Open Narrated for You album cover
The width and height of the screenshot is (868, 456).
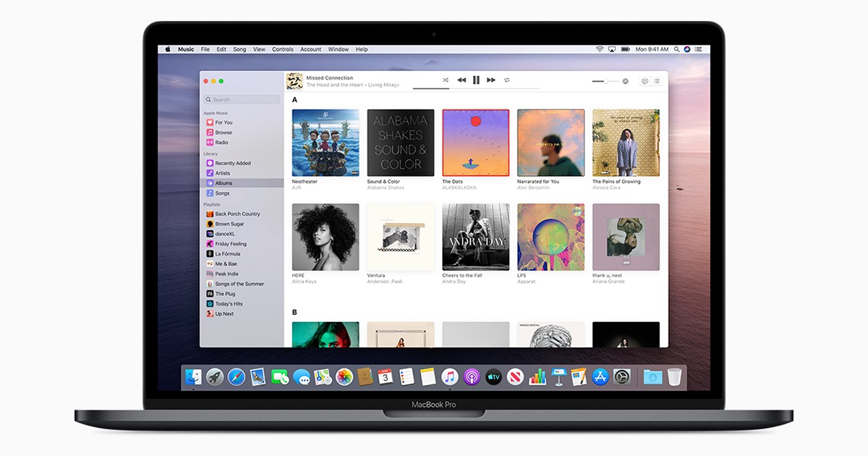[551, 143]
